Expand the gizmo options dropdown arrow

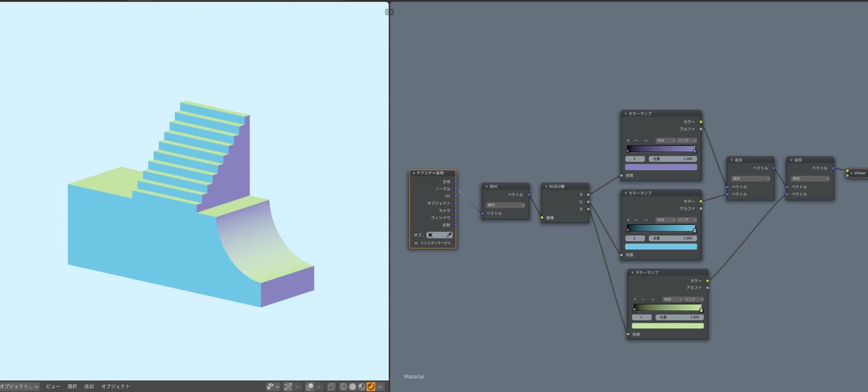[x=298, y=387]
